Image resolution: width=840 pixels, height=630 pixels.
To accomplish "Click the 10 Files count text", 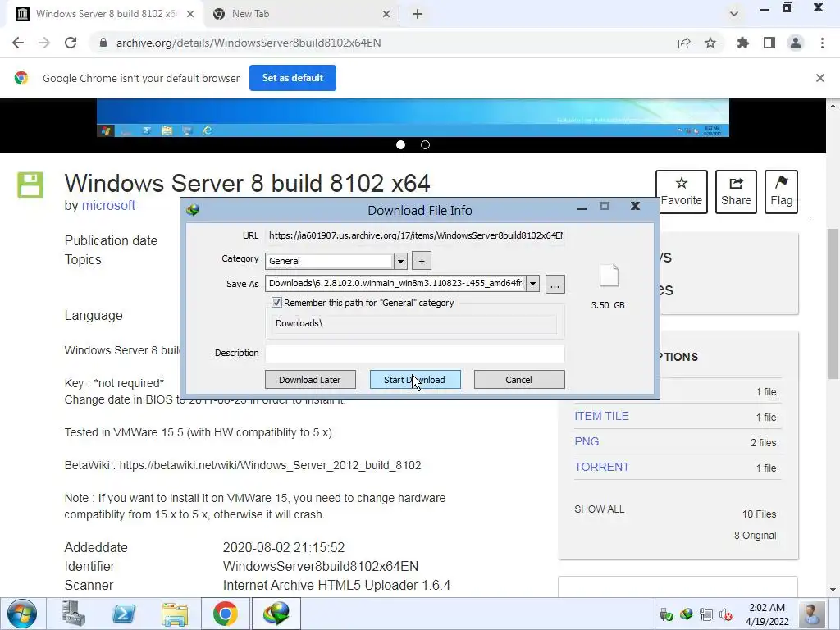I will pos(759,514).
